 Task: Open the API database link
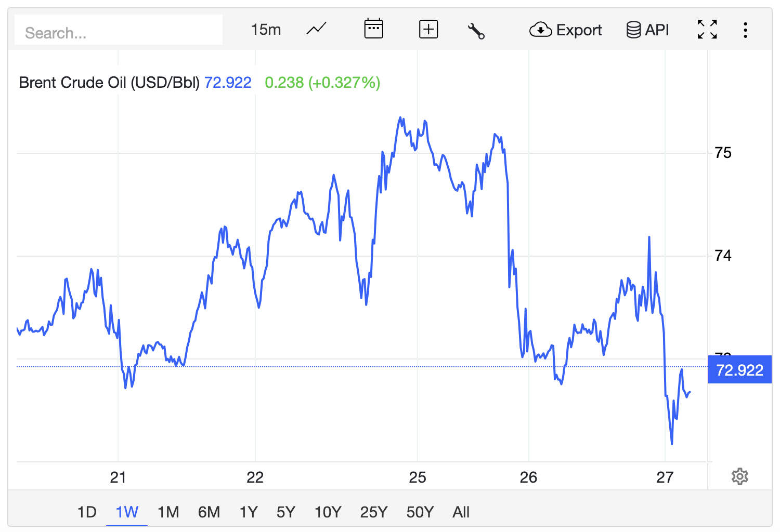click(647, 30)
